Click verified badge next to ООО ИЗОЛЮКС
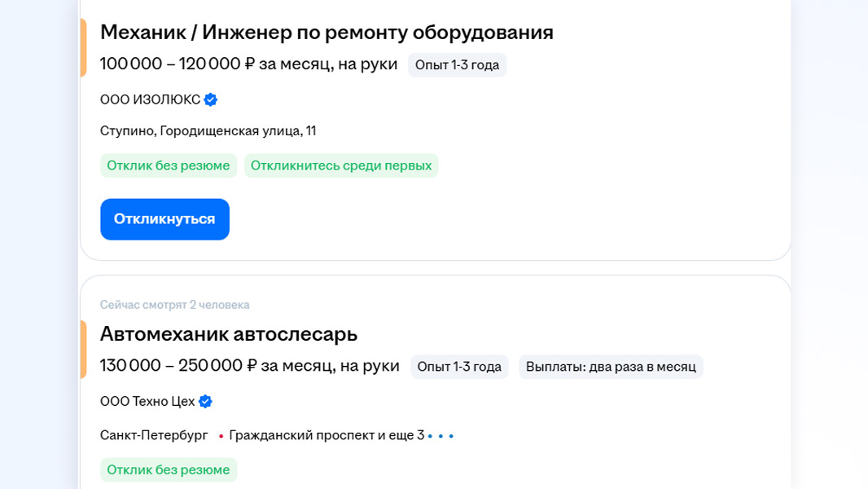Screen dimensions: 868x489 click(211, 99)
